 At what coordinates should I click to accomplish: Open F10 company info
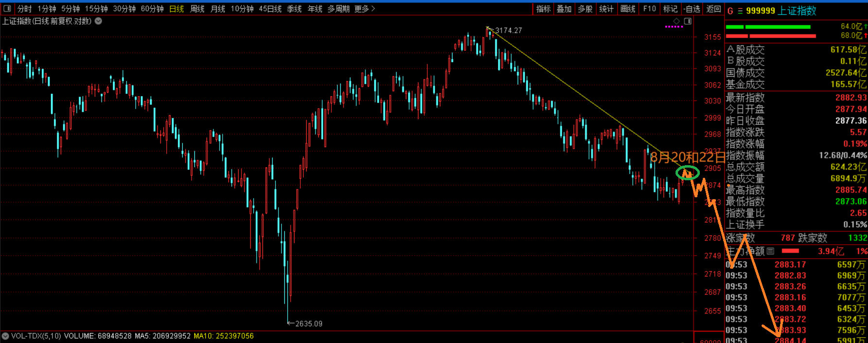[649, 9]
